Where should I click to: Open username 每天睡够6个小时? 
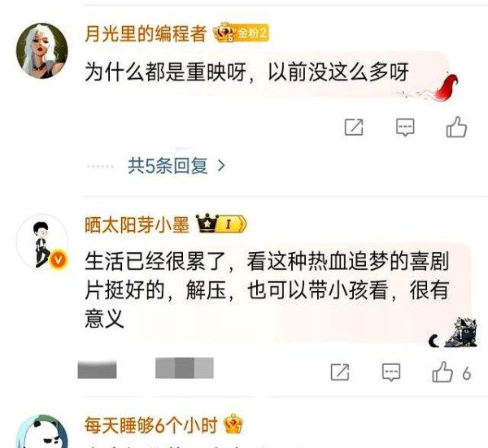click(150, 425)
